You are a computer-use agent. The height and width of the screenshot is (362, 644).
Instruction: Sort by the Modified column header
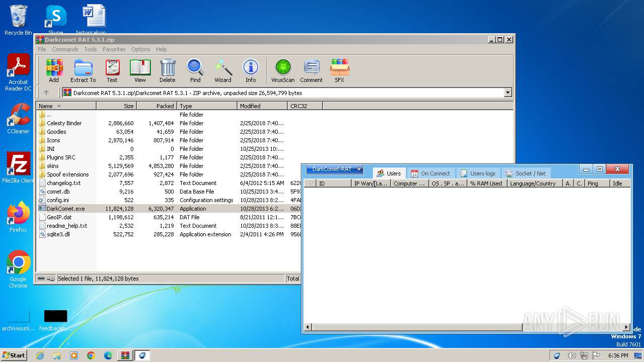(262, 106)
